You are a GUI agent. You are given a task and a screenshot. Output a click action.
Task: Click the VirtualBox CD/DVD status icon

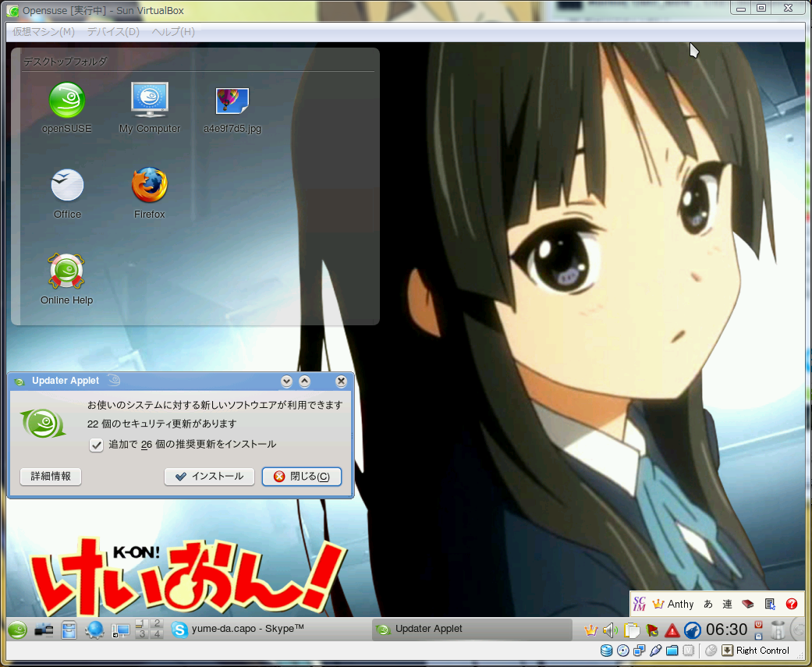point(623,651)
